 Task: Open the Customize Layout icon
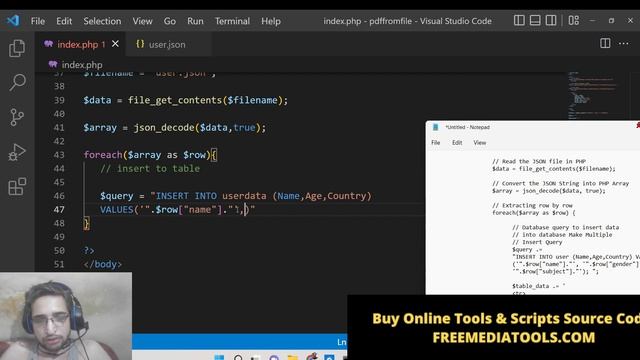pos(574,20)
